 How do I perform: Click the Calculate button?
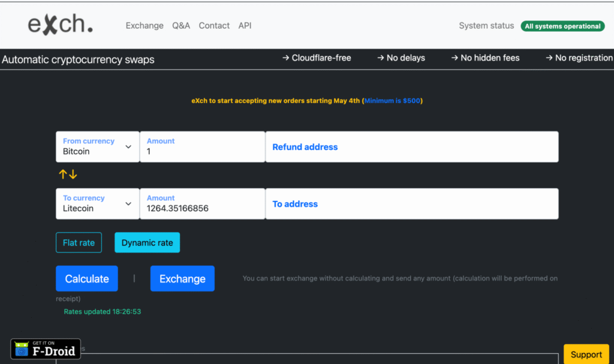(x=87, y=279)
